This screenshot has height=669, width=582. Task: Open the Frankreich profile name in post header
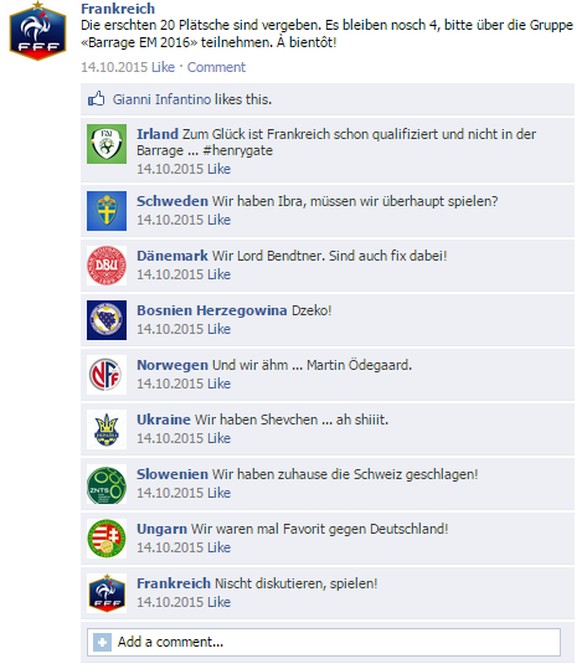click(x=118, y=8)
